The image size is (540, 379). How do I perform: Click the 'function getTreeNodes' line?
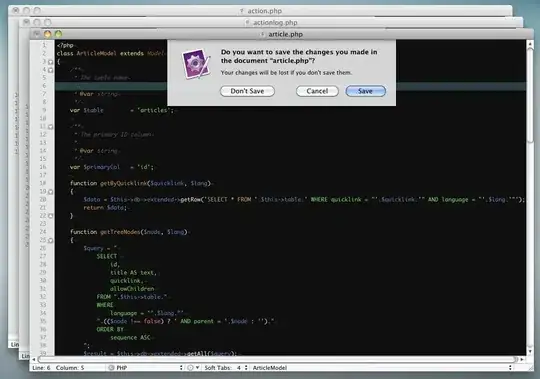(x=129, y=232)
